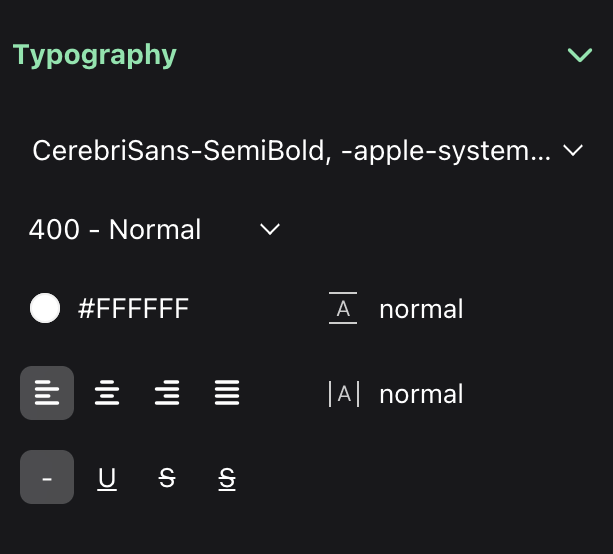Click the letter spacing icon
The width and height of the screenshot is (613, 554).
pos(343,394)
